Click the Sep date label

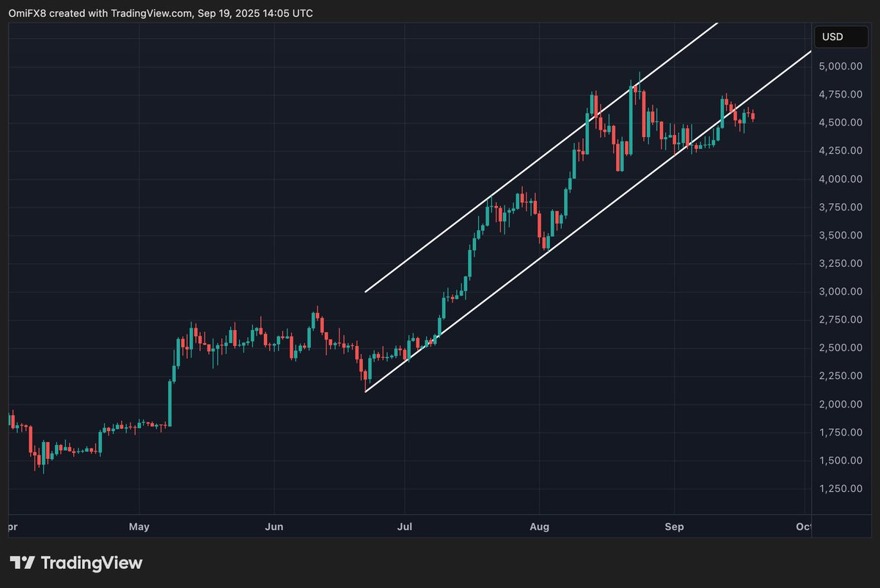tap(675, 526)
